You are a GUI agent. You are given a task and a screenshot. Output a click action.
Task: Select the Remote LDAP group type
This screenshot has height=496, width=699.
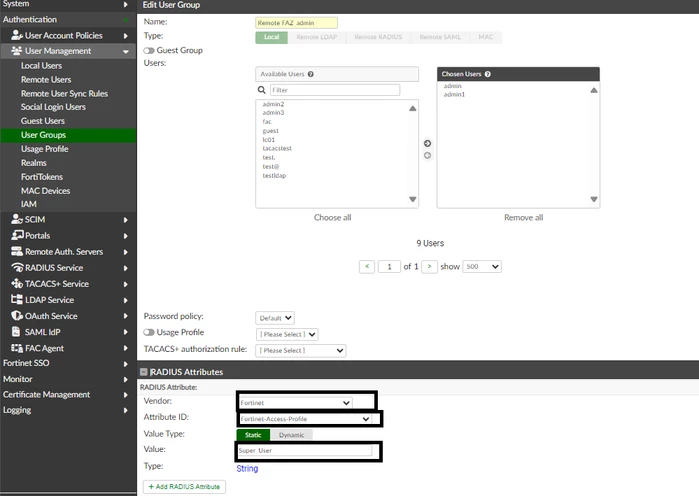point(317,37)
